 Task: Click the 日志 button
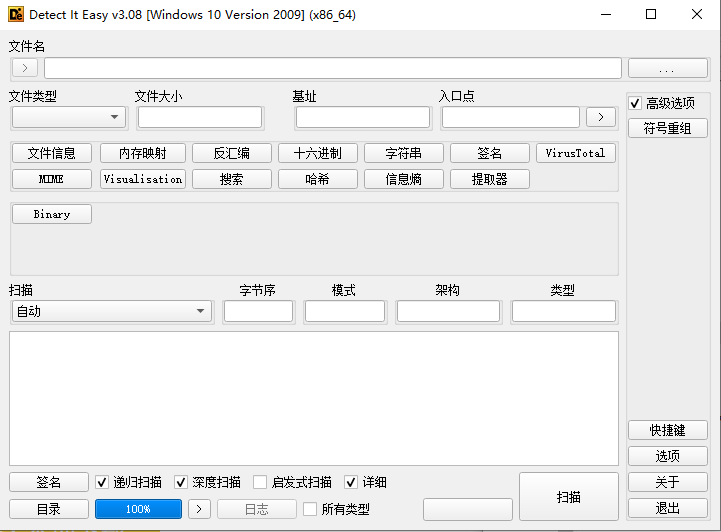[257, 509]
